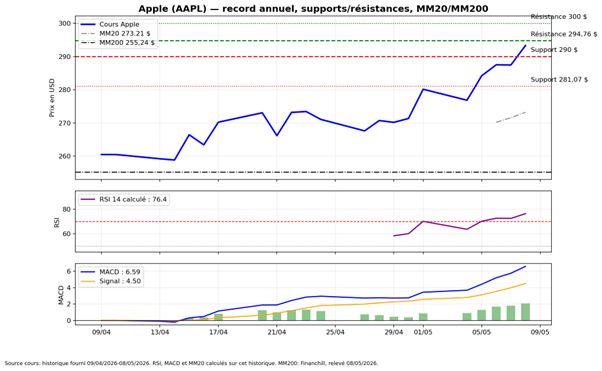Click price axis tick label 290
Viewport: 602px width, 371px height.
click(65, 57)
